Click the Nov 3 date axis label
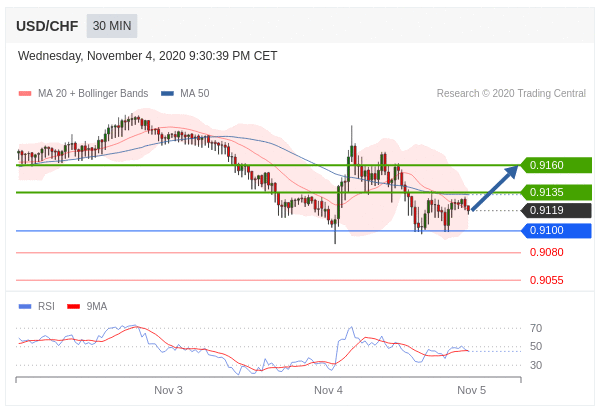 click(x=168, y=390)
